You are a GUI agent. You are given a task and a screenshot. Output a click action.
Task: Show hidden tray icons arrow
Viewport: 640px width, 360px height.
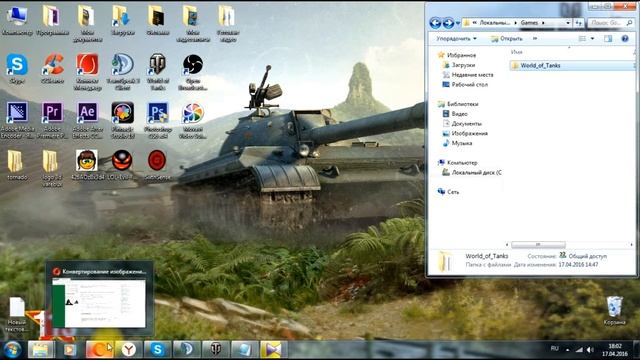pos(567,349)
